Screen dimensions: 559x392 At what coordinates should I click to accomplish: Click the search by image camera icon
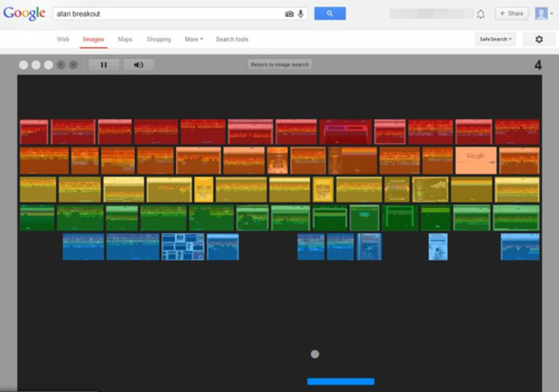tap(289, 14)
